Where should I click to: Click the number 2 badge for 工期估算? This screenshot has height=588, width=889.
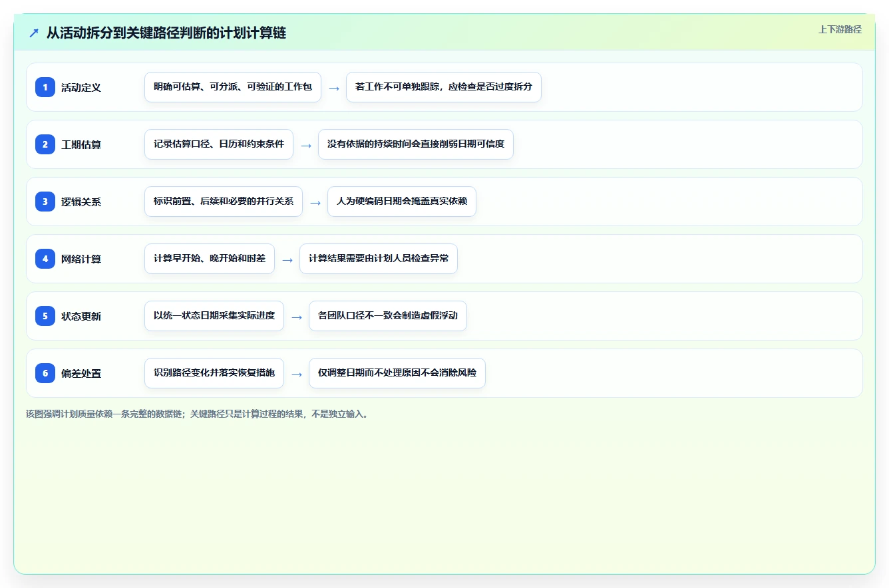coord(45,144)
